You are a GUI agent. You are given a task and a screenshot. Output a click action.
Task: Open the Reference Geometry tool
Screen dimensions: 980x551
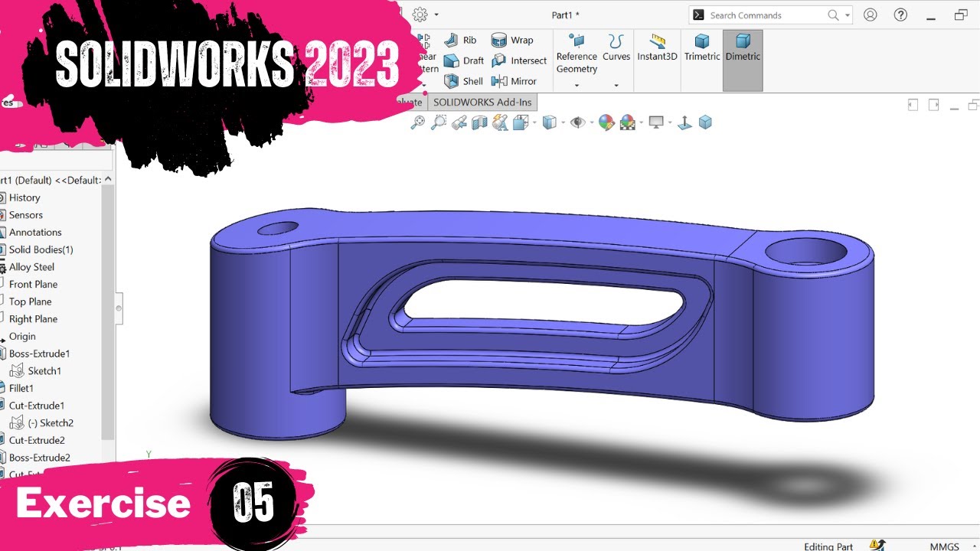point(577,54)
